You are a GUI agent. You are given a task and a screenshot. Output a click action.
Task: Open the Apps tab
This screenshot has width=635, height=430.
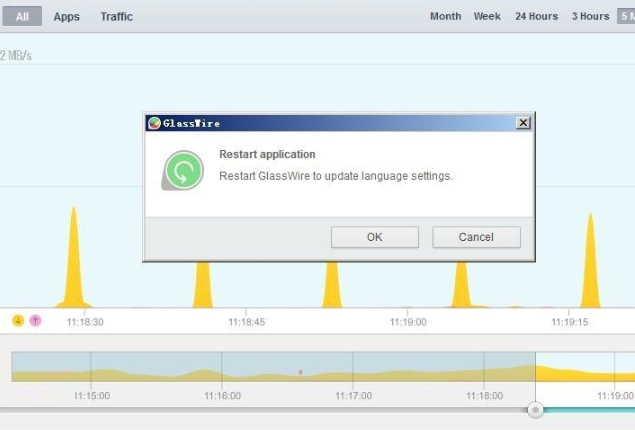pyautogui.click(x=67, y=16)
